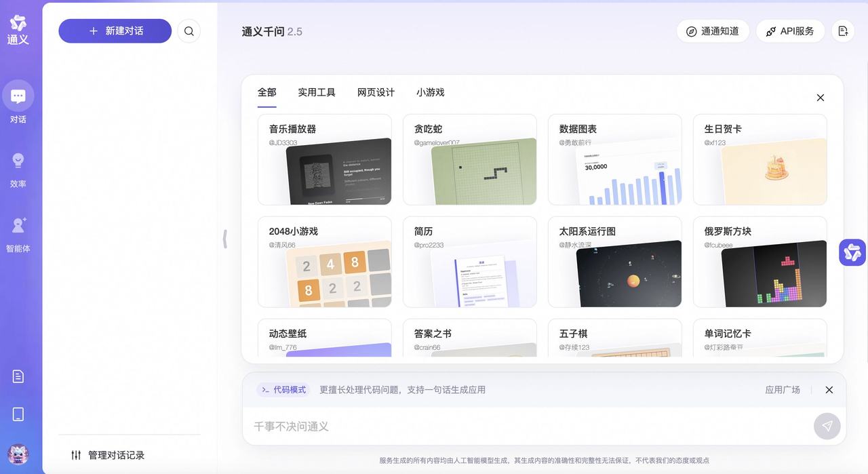The image size is (868, 474).
Task: Click the footer disclaimer starting 服务生成的所有内容
Action: (x=544, y=460)
